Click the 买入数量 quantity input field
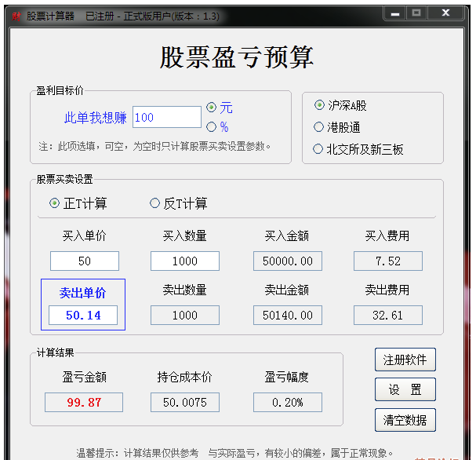The image size is (476, 460). 185,261
